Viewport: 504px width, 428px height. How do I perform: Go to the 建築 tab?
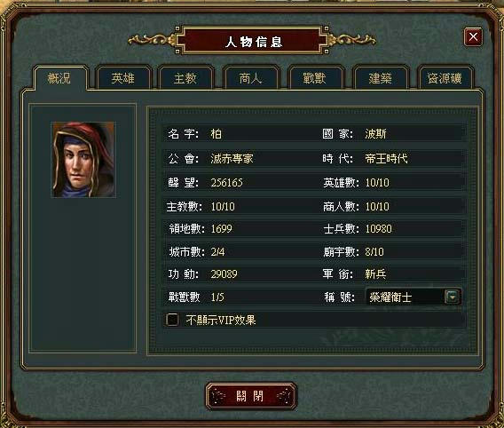(381, 78)
